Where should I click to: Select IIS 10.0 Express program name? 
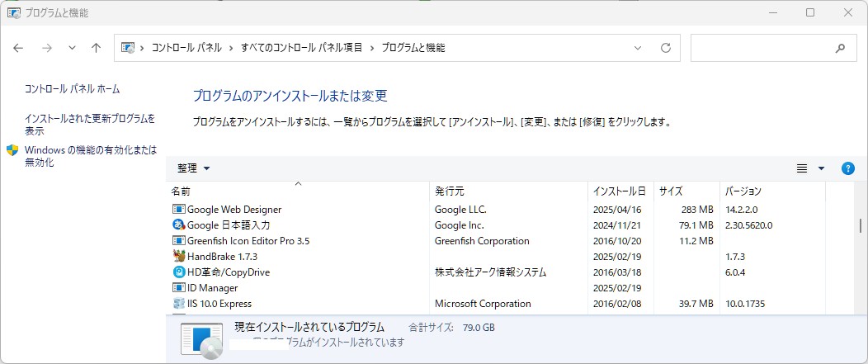coord(219,303)
